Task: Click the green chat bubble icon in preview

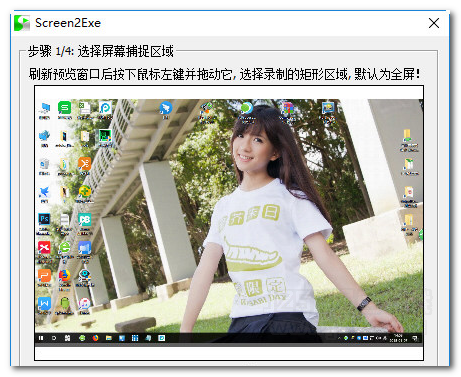Action: 246,108
